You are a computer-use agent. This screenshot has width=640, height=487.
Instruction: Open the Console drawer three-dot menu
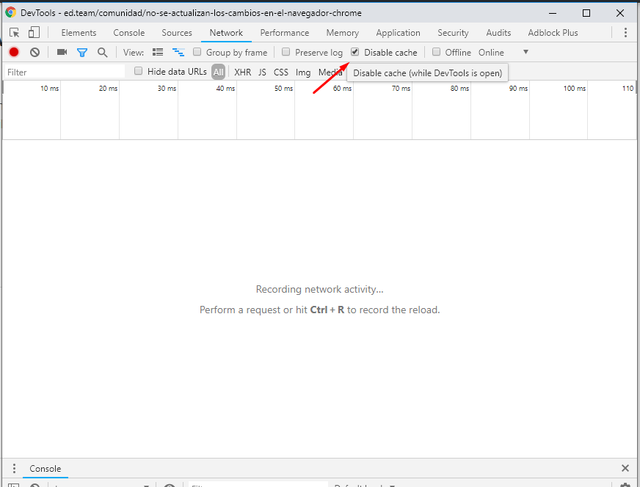pyautogui.click(x=14, y=468)
